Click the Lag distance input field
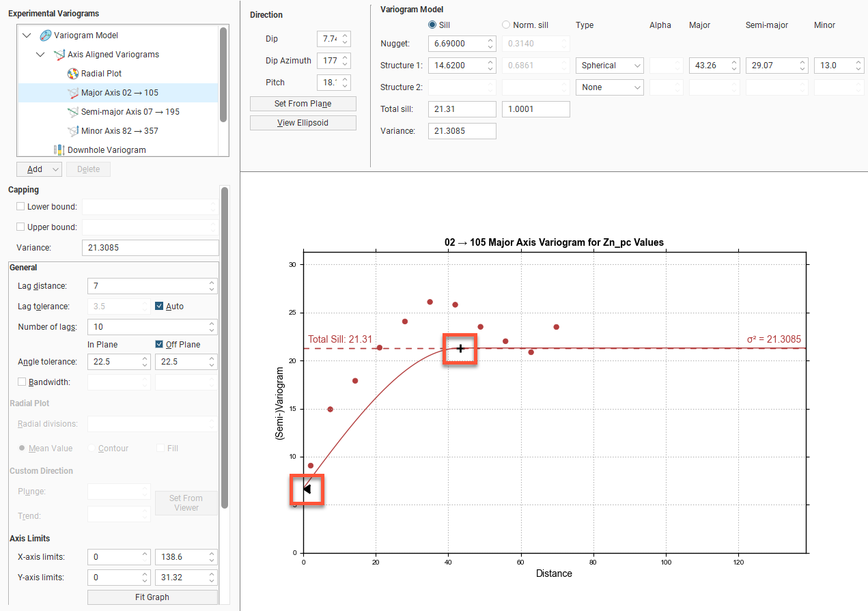This screenshot has height=611, width=868. [x=147, y=286]
